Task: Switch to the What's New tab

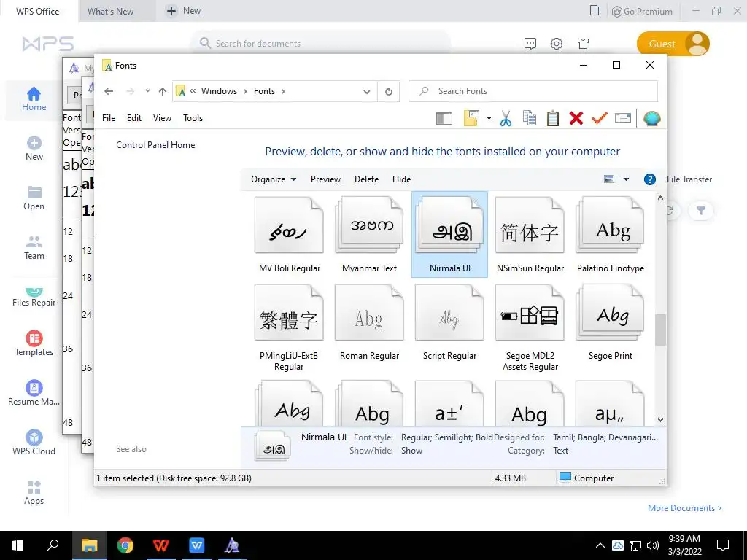Action: [x=111, y=12]
